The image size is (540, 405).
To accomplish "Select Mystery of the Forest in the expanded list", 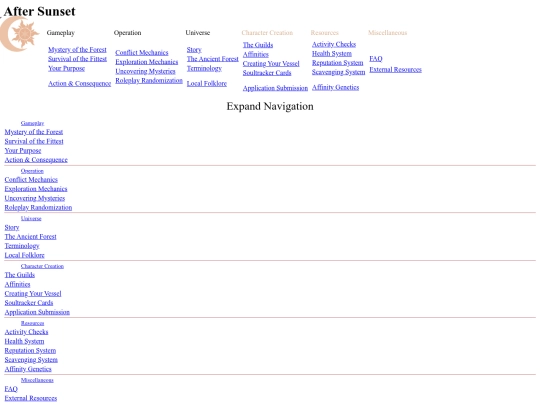I will point(34,132).
